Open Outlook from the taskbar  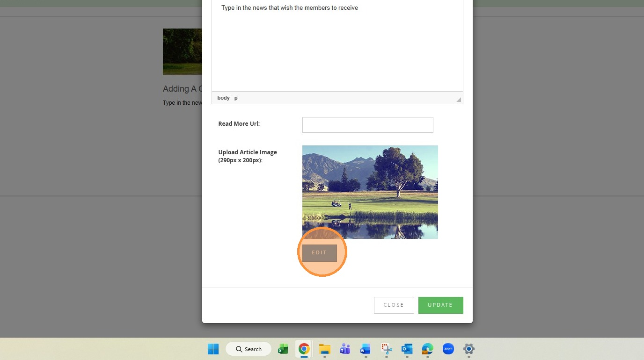point(407,349)
